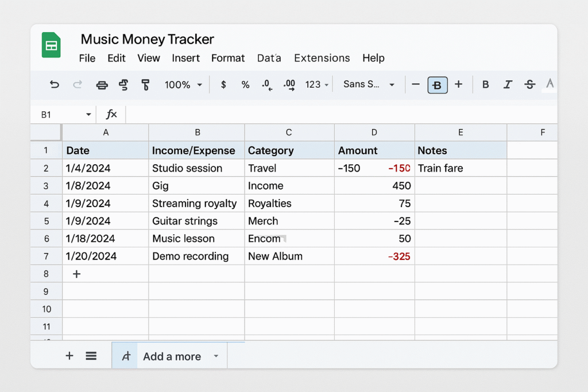Open the Google Sheets home logo
588x392 pixels.
(51, 45)
